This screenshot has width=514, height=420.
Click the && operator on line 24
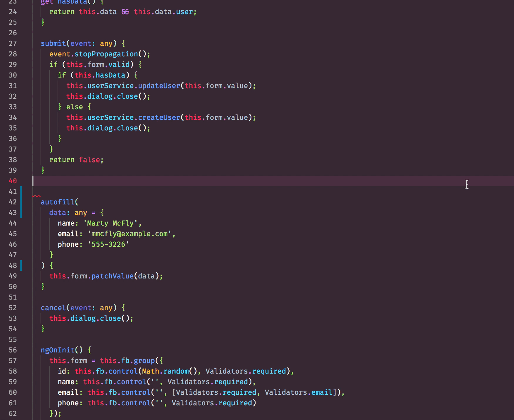[x=125, y=12]
